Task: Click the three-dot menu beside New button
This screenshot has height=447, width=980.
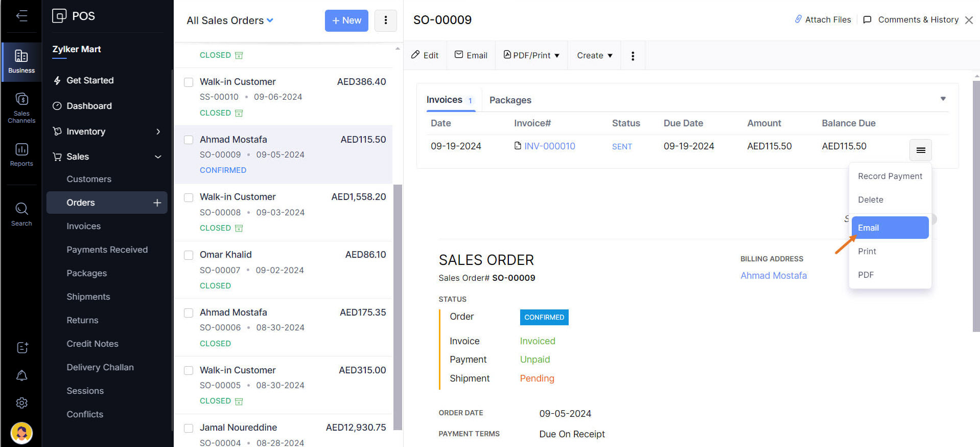Action: [x=385, y=20]
